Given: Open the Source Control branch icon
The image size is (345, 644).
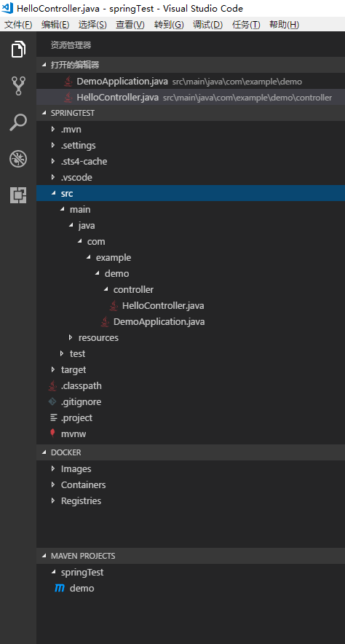Looking at the screenshot, I should pyautogui.click(x=18, y=86).
